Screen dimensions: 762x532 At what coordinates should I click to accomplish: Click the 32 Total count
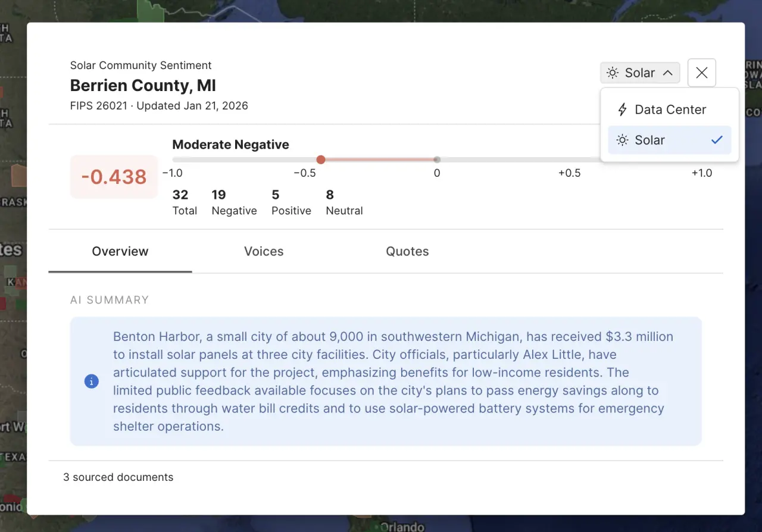[x=185, y=202]
